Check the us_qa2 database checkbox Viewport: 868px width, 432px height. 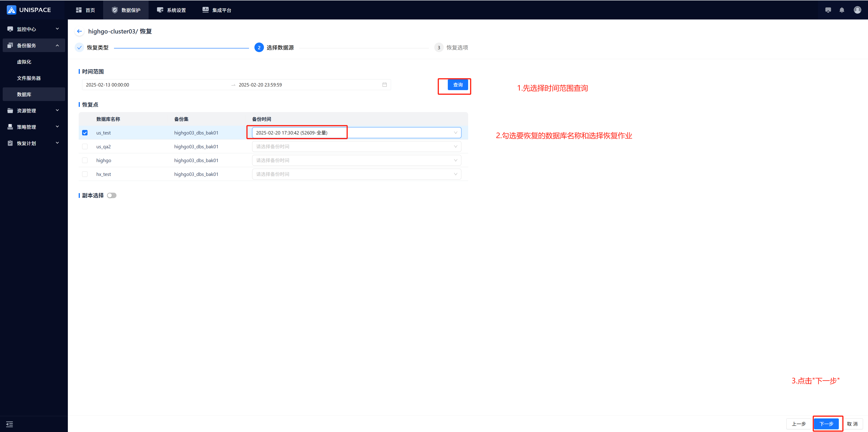coord(85,147)
